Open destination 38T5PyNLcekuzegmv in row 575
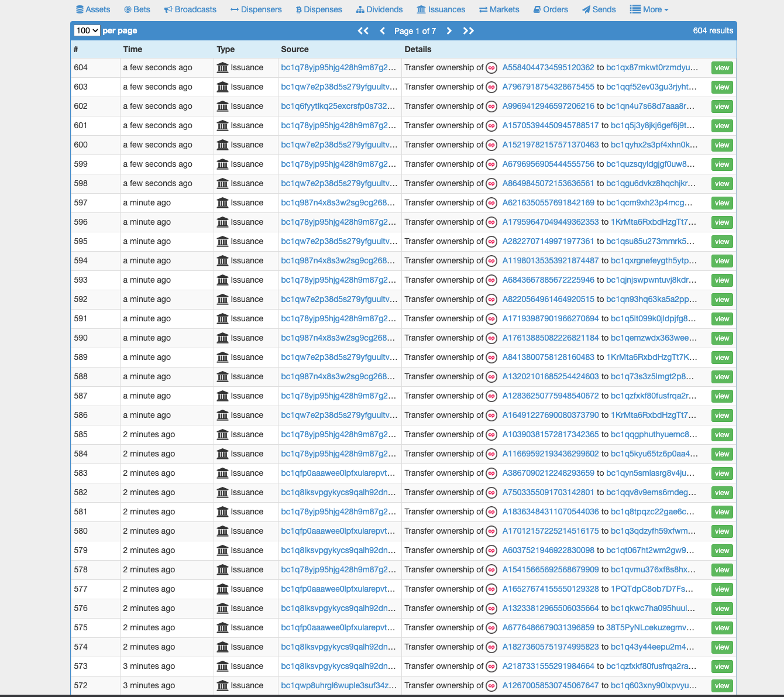Screen dimensions: 784x697 [x=651, y=627]
